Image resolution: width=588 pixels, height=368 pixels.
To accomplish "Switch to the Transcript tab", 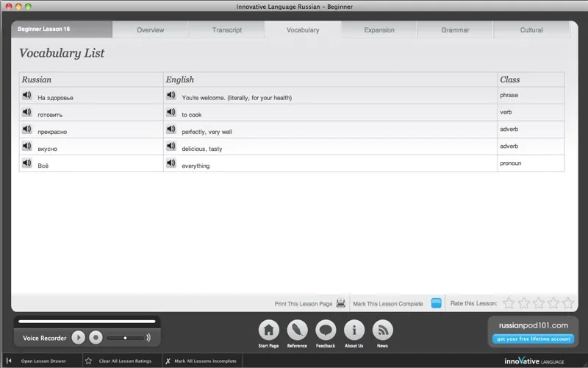I will (x=227, y=30).
